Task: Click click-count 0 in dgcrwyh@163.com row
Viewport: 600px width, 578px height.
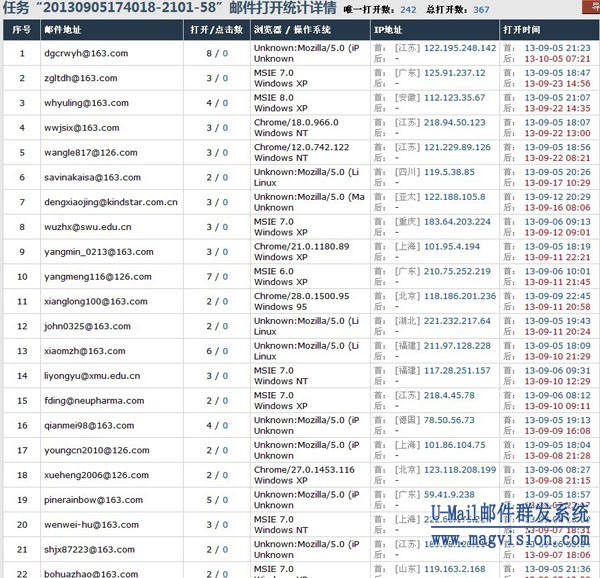Action: click(x=225, y=53)
